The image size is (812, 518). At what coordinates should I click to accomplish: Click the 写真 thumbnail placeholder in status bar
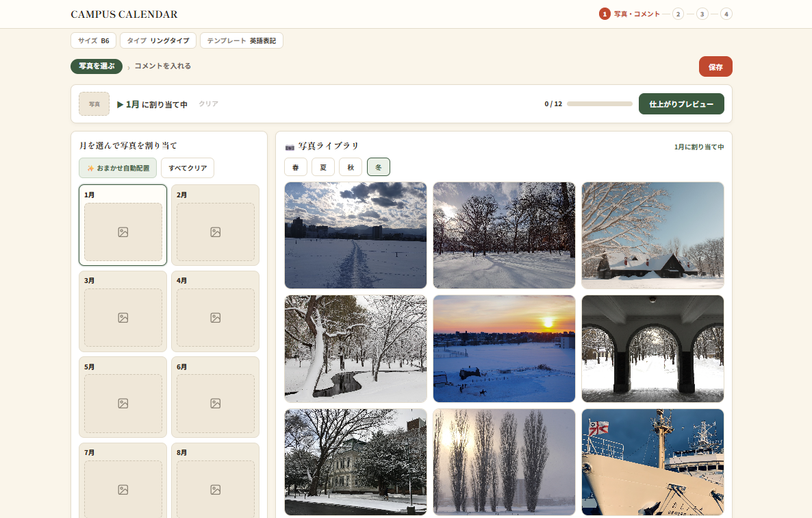coord(94,104)
